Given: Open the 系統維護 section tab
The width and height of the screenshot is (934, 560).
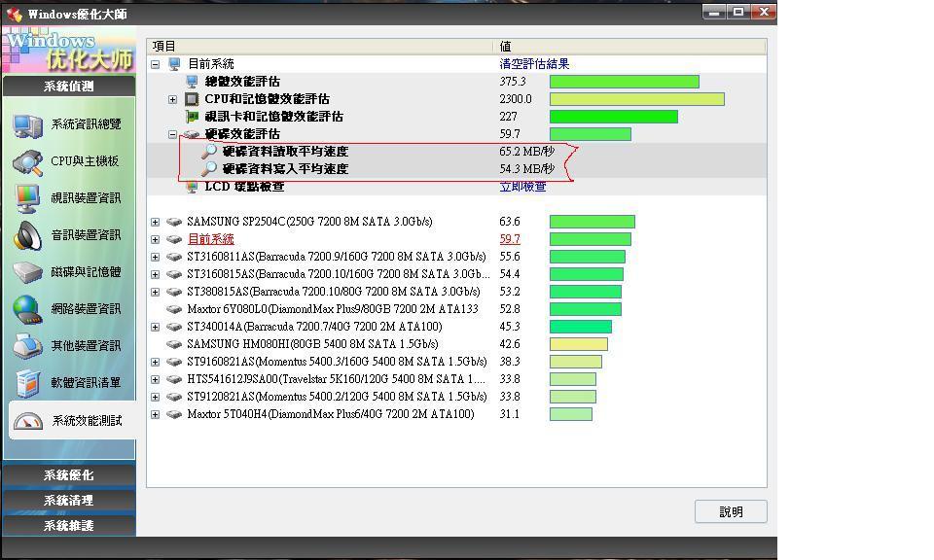Looking at the screenshot, I should (x=69, y=525).
